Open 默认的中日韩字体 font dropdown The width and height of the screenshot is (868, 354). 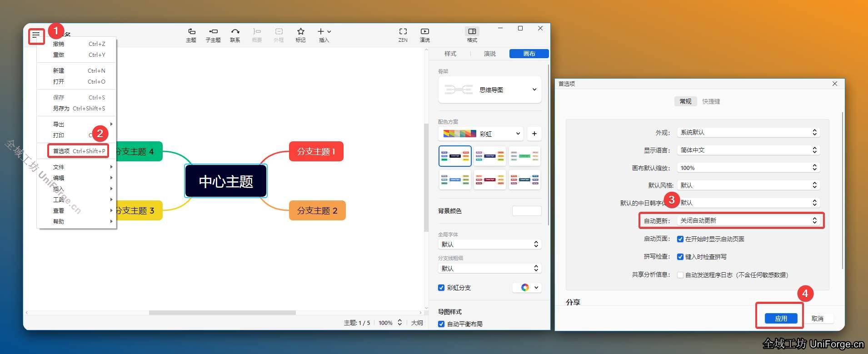[x=748, y=203]
